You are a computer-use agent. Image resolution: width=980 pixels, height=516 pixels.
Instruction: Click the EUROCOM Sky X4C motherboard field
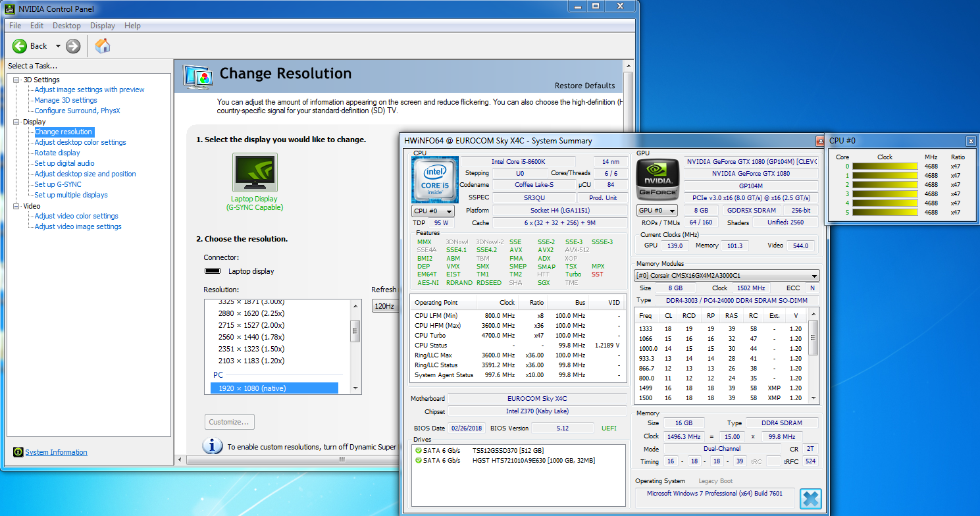point(537,398)
